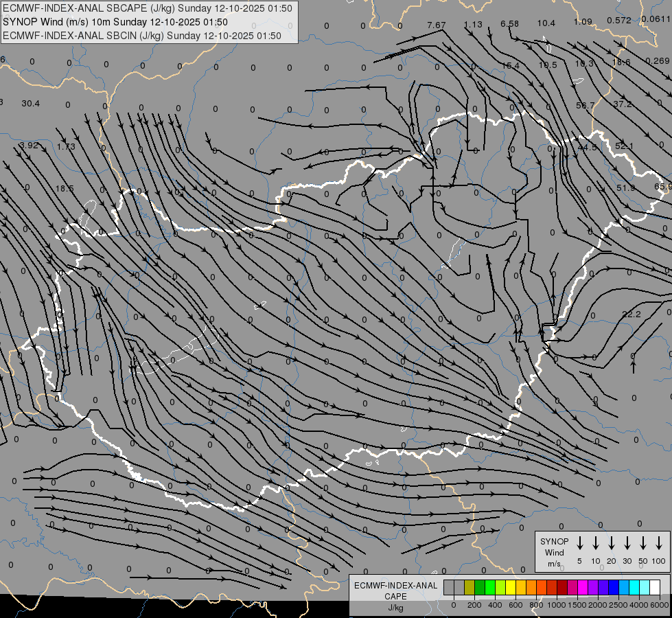
Task: Click the ECMWF-INDEX-ANAL SBCAPE title line
Action: pyautogui.click(x=148, y=8)
